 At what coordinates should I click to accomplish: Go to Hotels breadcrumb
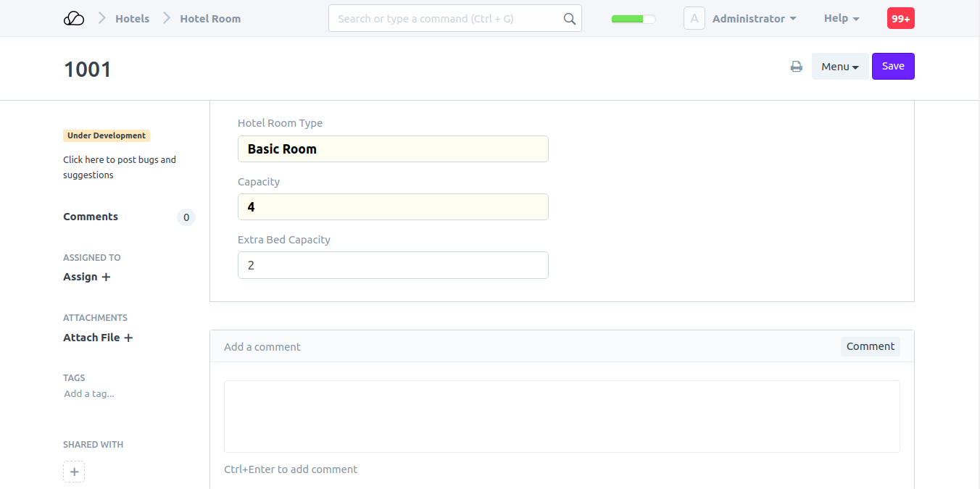[132, 19]
